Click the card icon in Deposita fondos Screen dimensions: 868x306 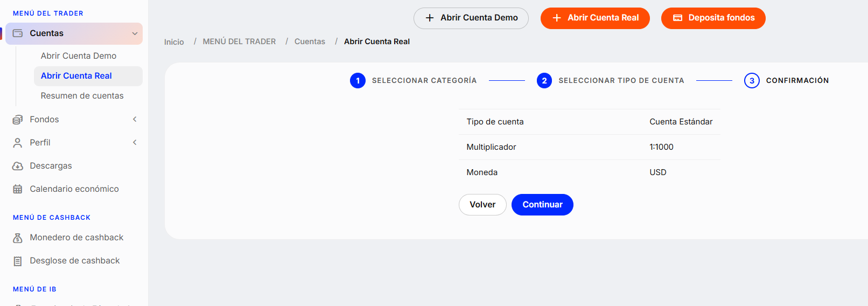pos(678,18)
